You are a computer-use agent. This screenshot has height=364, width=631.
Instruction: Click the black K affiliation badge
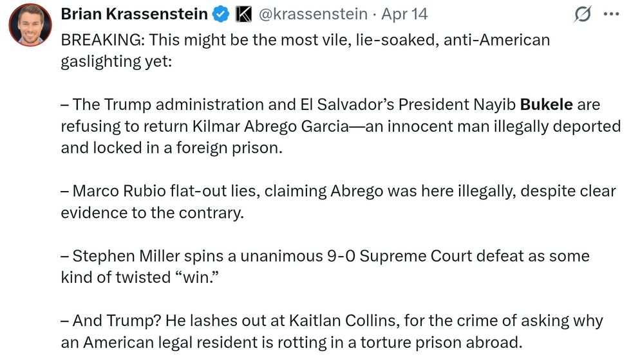pyautogui.click(x=243, y=14)
